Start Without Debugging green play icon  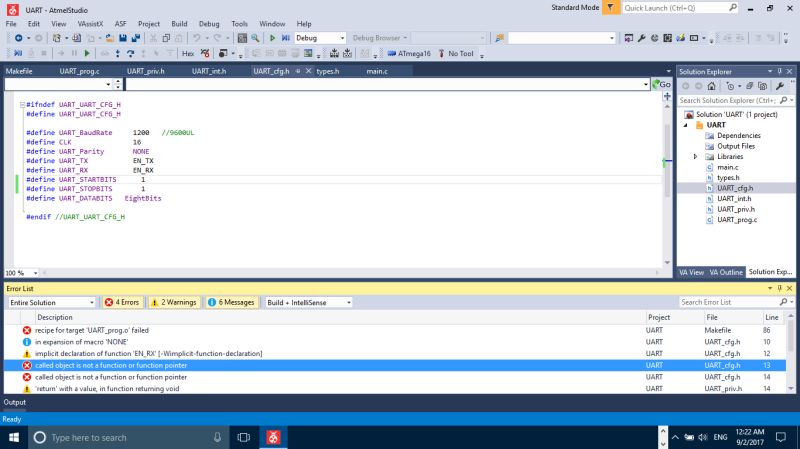point(272,38)
